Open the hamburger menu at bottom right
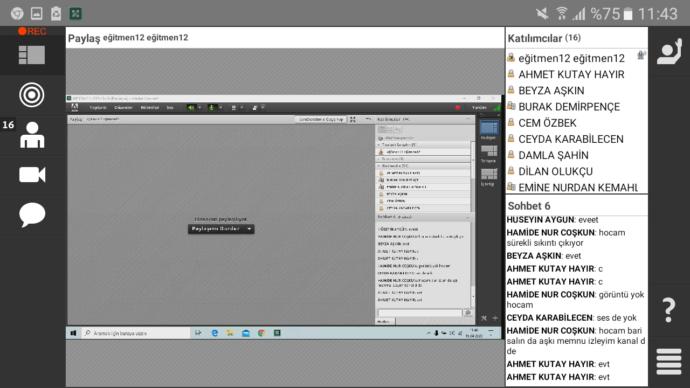Screen dimensions: 690x388 point(669,362)
